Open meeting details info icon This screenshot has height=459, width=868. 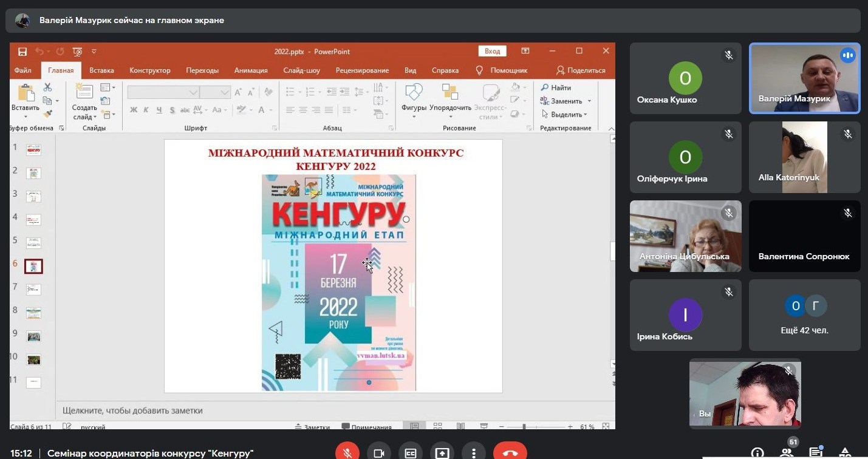tap(757, 453)
